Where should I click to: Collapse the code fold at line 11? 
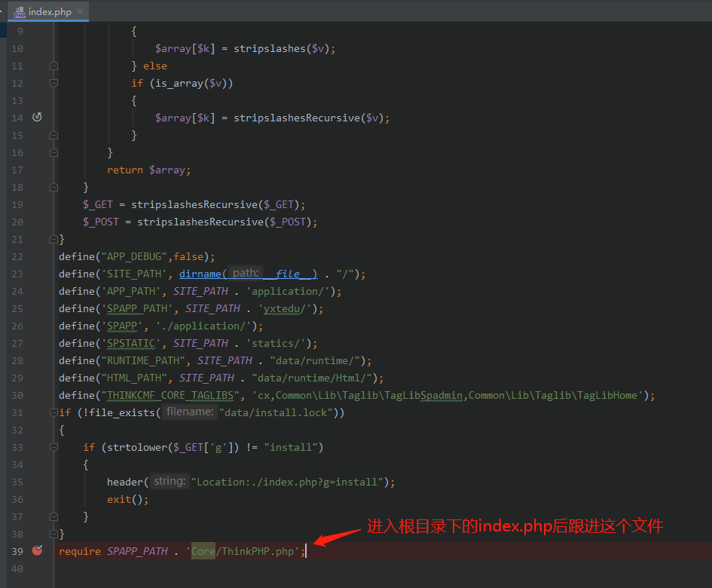click(x=53, y=66)
